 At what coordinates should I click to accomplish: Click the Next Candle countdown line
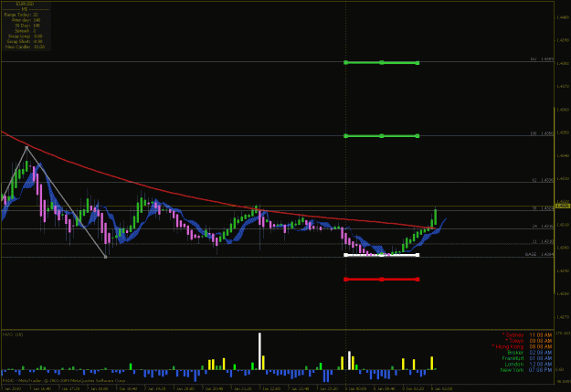(x=26, y=47)
